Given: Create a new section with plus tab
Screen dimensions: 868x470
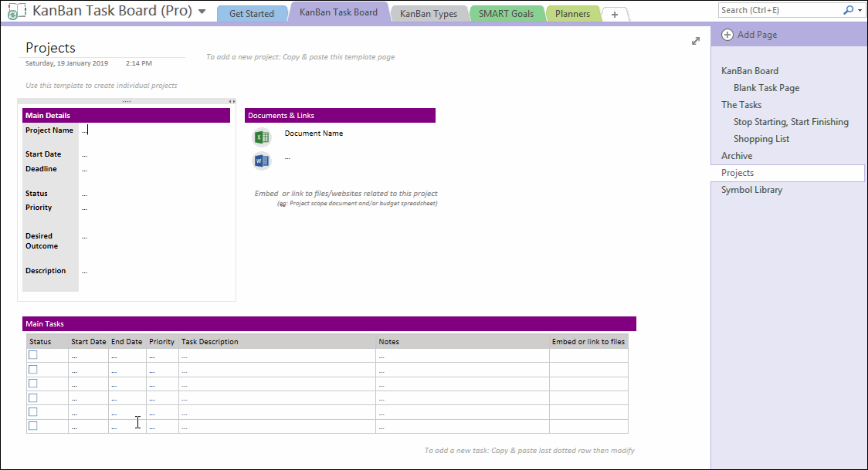Looking at the screenshot, I should [615, 15].
